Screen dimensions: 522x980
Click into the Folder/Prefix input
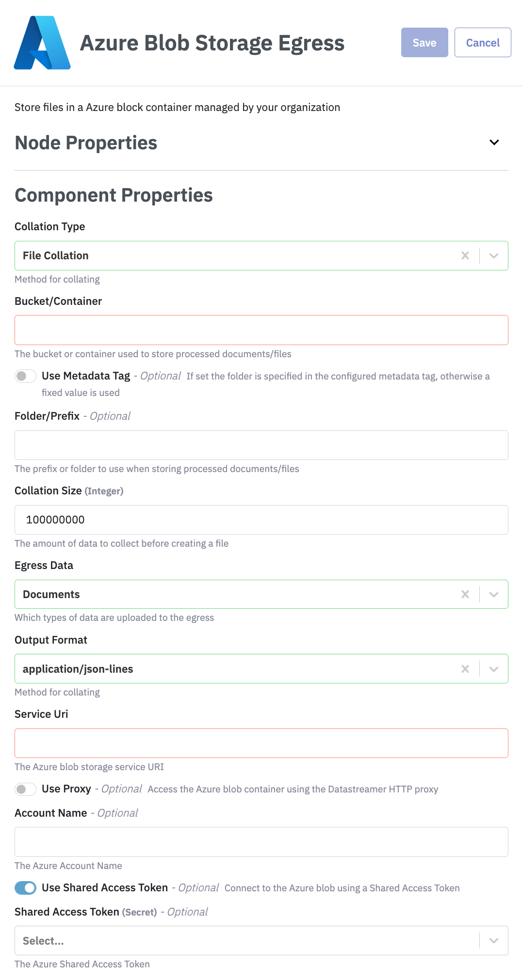261,445
